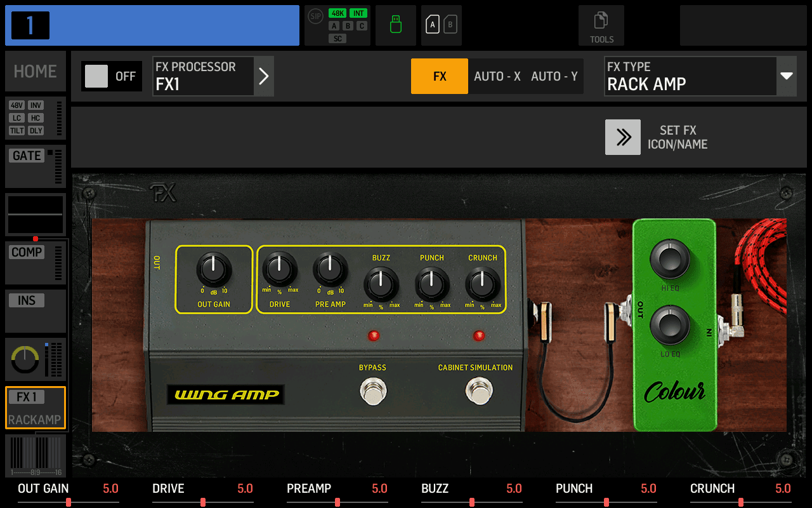Open the GATE section
This screenshot has width=812, height=508.
click(x=36, y=166)
